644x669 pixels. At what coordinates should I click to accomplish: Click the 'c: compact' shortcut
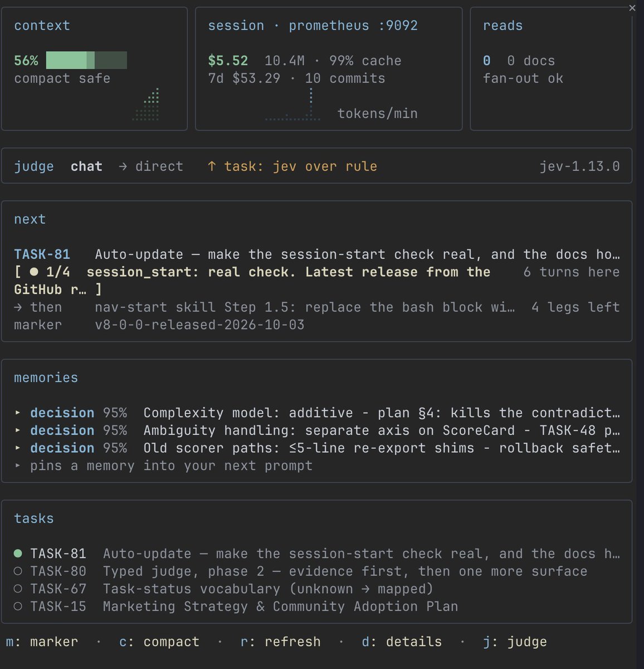[x=159, y=642]
